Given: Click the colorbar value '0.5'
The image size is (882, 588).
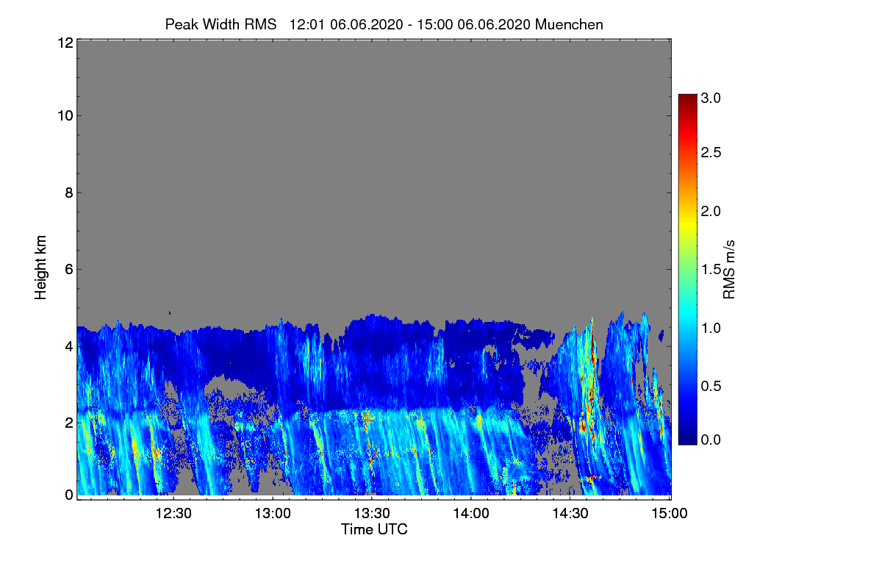Looking at the screenshot, I should tap(712, 386).
